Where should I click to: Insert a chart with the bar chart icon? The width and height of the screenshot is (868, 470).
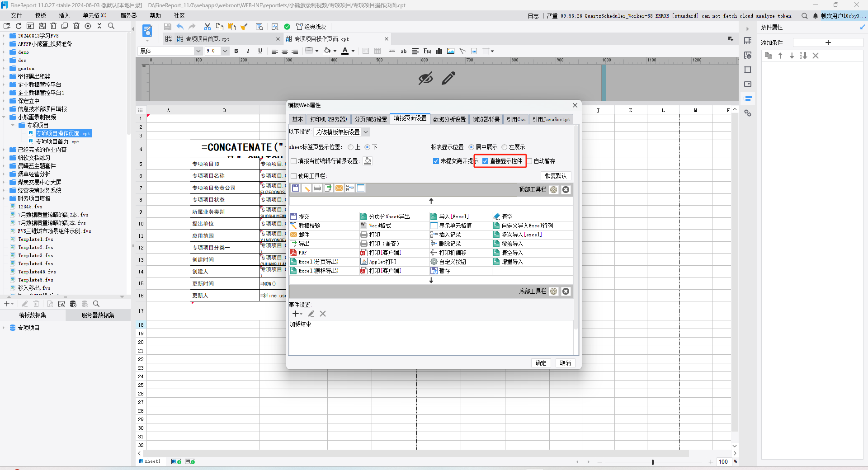(439, 51)
